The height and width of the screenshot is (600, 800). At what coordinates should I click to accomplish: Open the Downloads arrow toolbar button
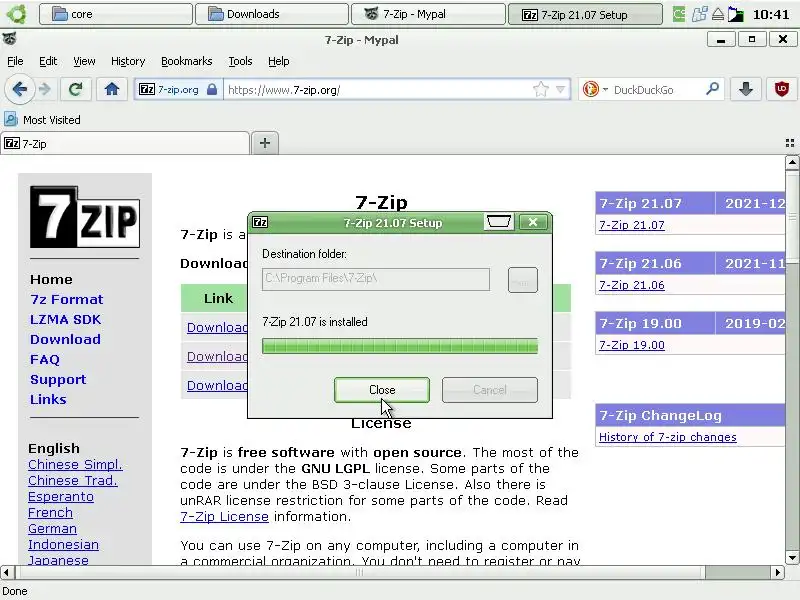coord(745,89)
